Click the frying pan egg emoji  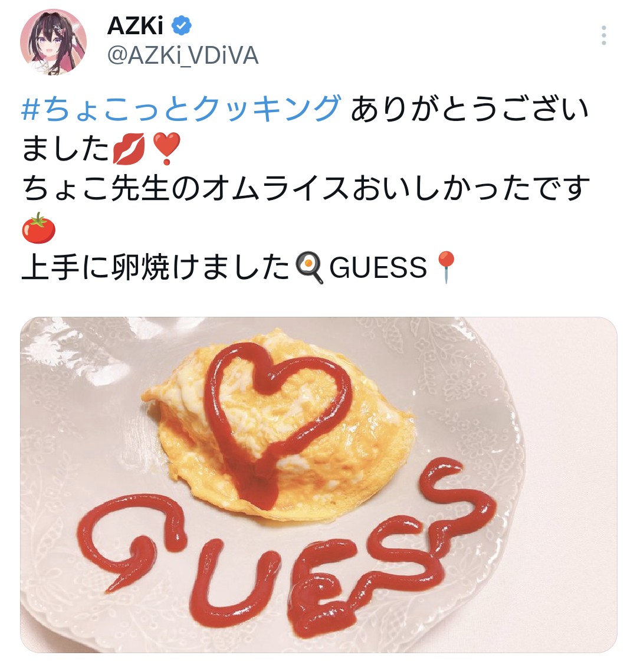click(309, 267)
